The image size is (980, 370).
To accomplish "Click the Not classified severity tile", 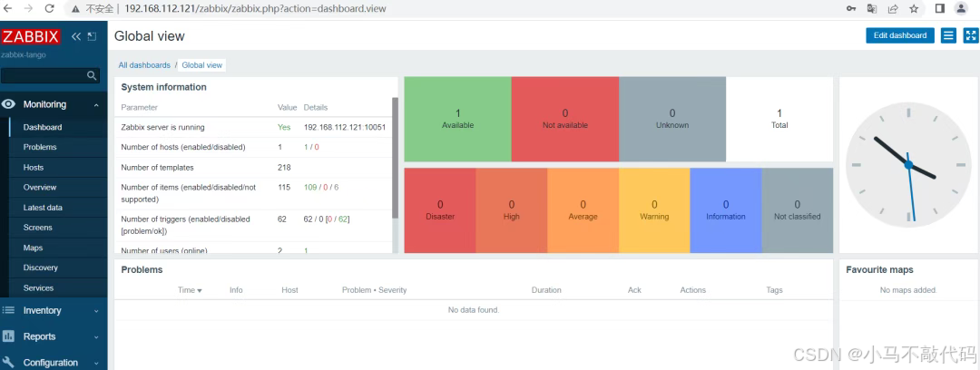I will pyautogui.click(x=798, y=210).
